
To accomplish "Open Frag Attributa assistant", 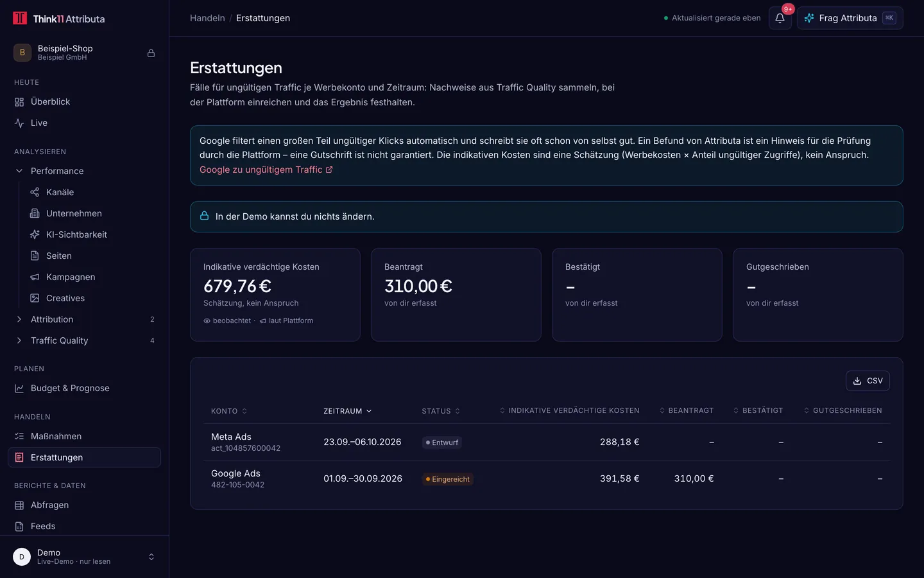I will pyautogui.click(x=850, y=18).
